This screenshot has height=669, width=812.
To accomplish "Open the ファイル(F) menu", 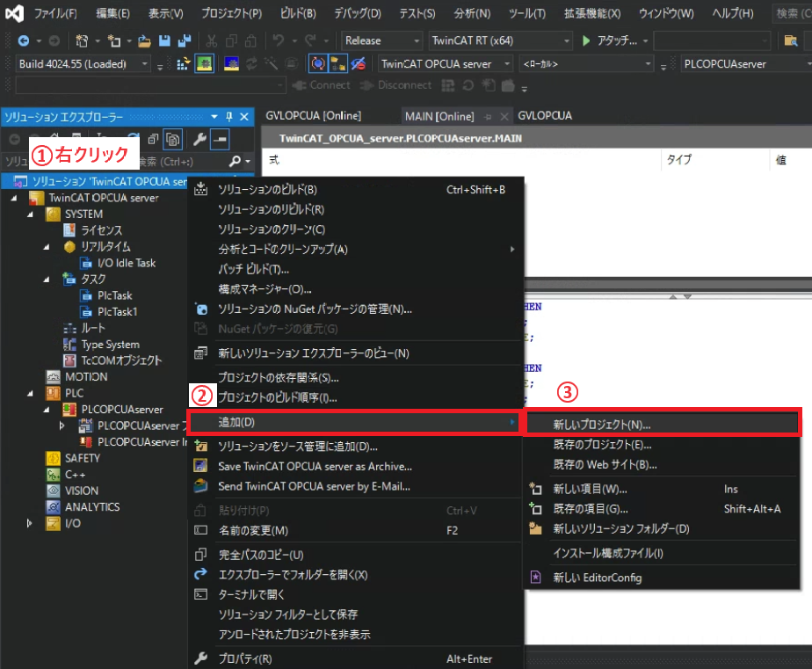I will coord(55,13).
